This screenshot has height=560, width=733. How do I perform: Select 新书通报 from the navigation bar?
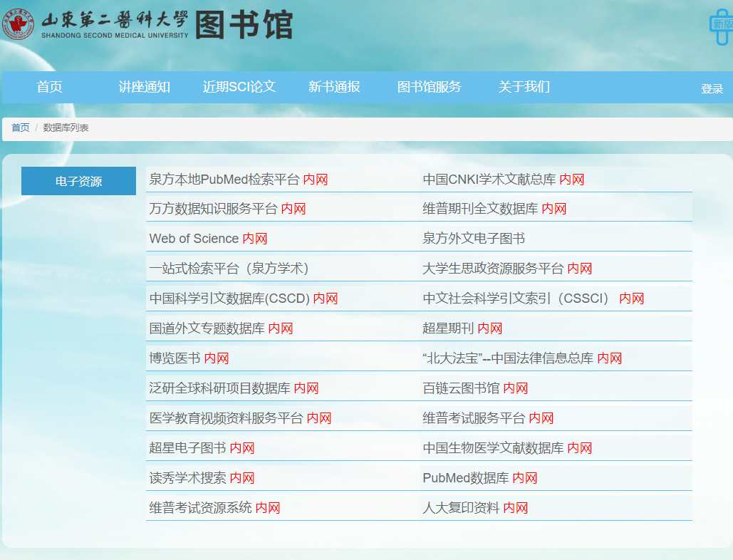[x=334, y=87]
